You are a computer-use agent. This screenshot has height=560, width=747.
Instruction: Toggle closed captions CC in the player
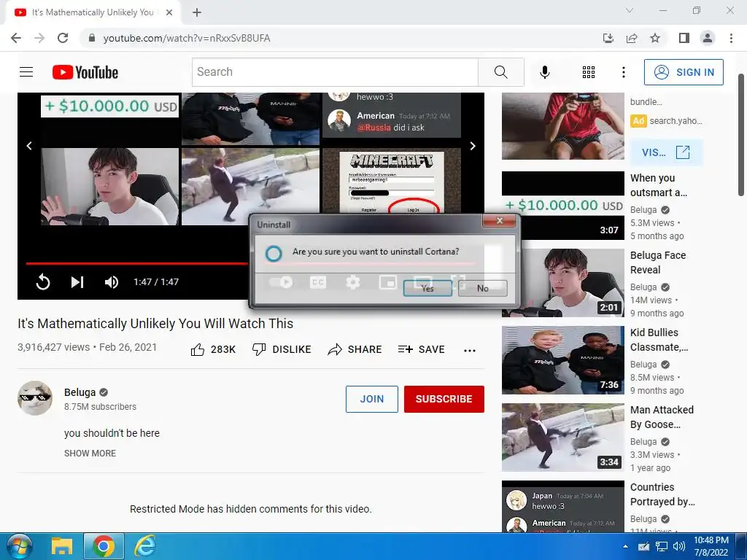318,282
